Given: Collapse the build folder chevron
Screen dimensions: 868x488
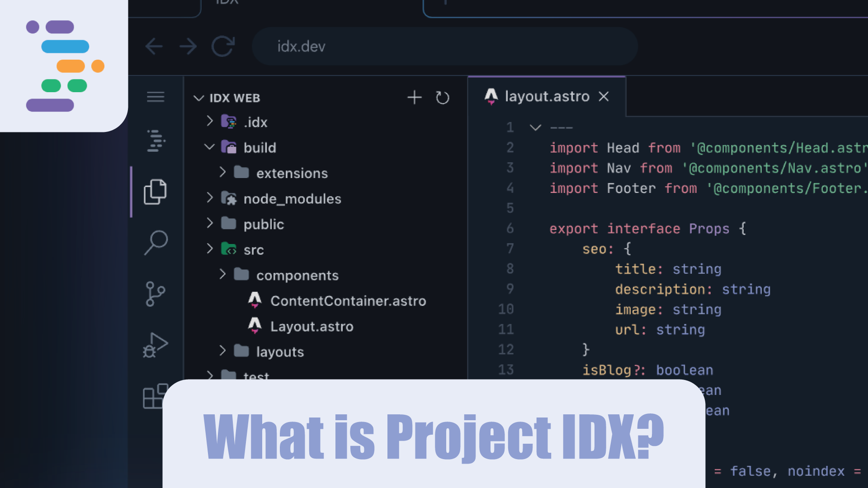Looking at the screenshot, I should 209,147.
